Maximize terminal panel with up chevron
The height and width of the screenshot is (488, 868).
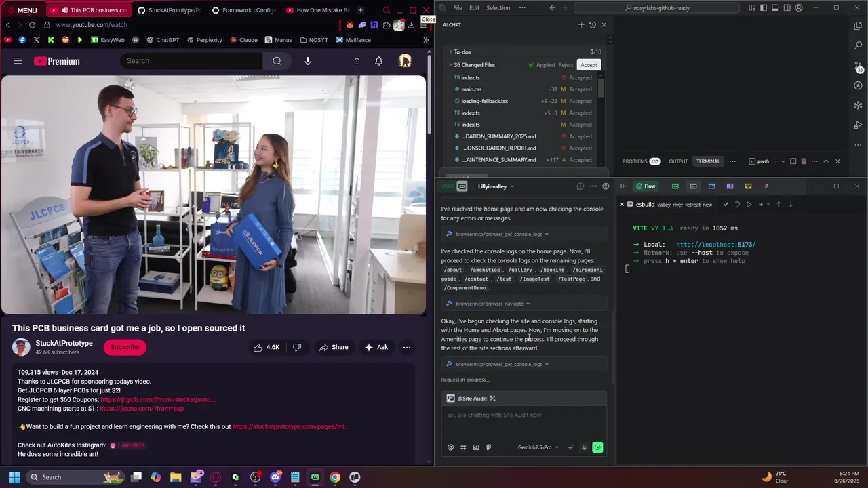[x=826, y=161]
